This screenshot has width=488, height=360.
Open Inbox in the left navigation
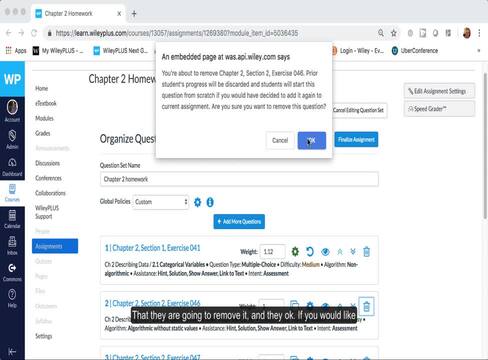12,245
